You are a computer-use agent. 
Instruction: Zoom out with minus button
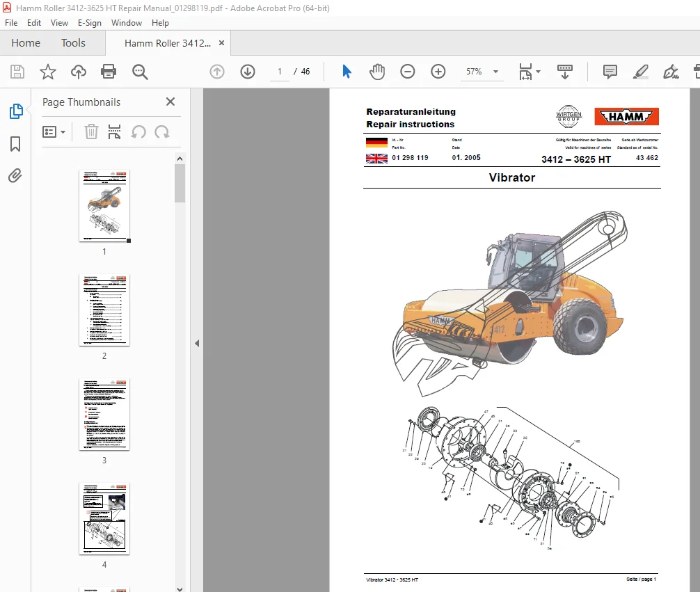point(407,72)
